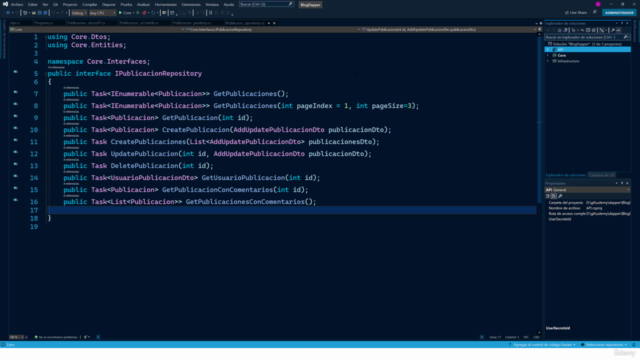Viewport: 640px width, 360px height.
Task: Click the Save All toolbar icon
Action: point(45,13)
